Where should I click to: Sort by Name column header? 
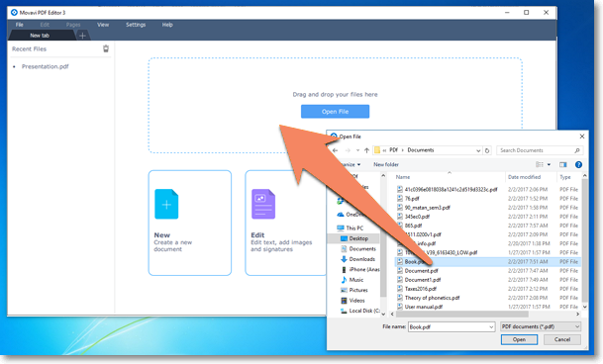pyautogui.click(x=403, y=177)
